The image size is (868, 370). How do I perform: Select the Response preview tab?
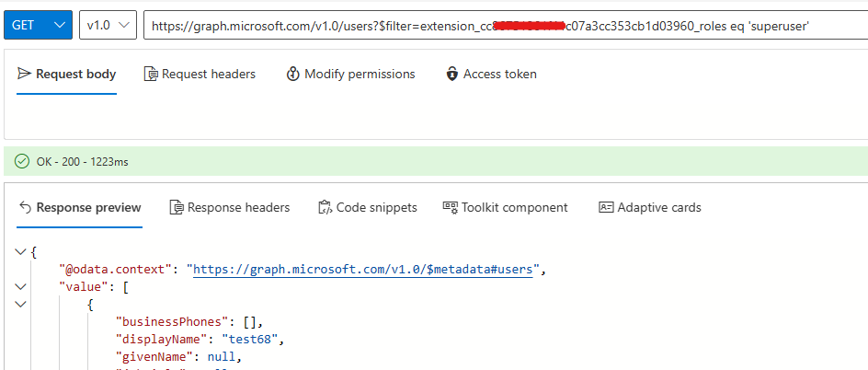tap(80, 208)
